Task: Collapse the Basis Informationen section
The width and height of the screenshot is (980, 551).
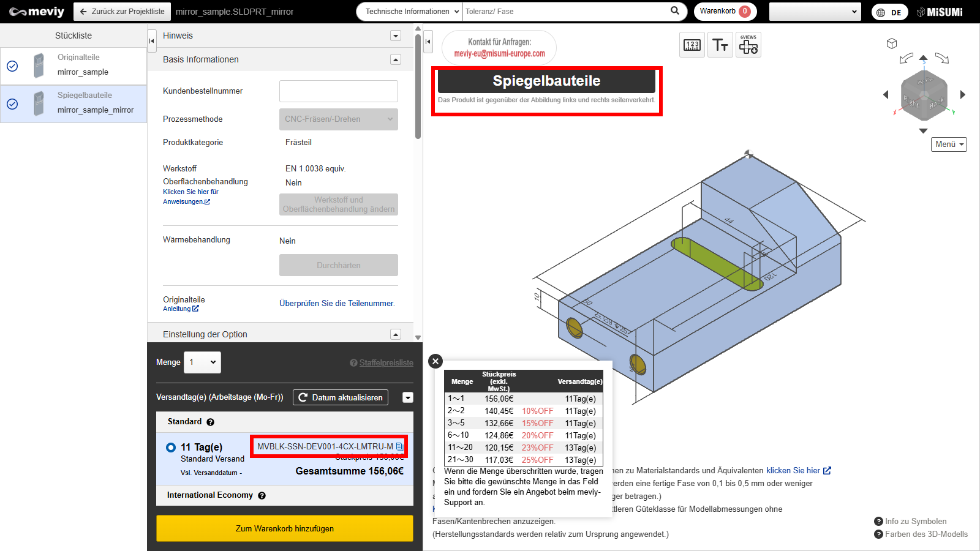Action: [x=396, y=59]
